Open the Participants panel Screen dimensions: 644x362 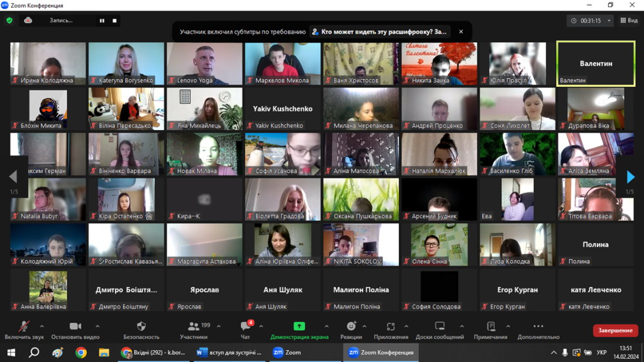click(194, 329)
